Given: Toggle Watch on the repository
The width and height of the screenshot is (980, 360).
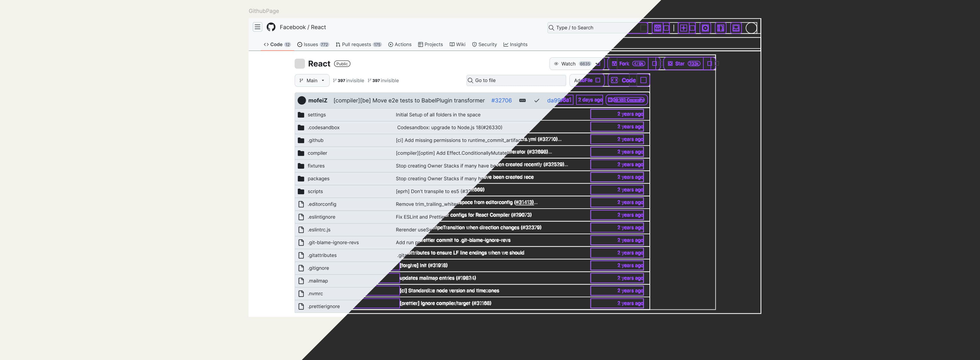Looking at the screenshot, I should pos(577,63).
